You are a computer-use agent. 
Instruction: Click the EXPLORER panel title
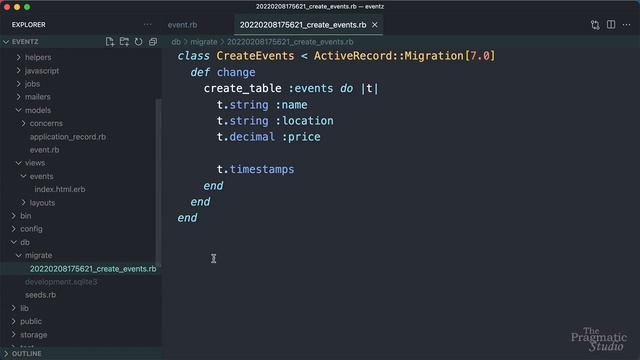click(x=29, y=24)
